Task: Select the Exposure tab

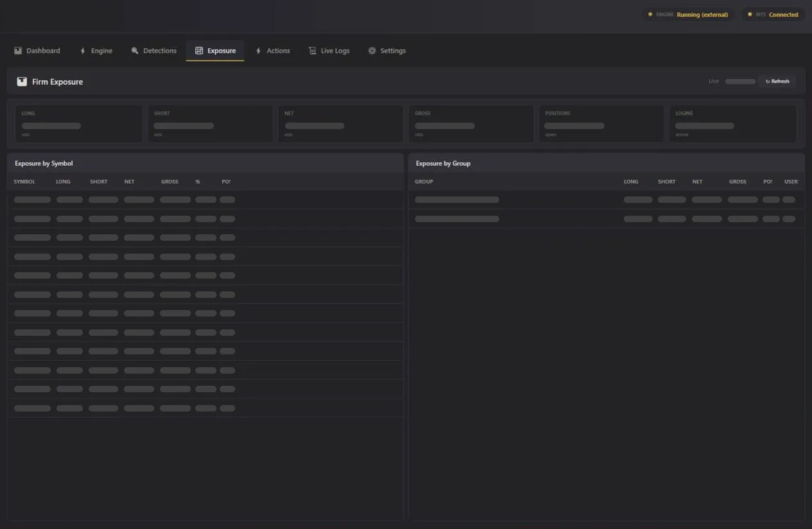Action: click(215, 51)
